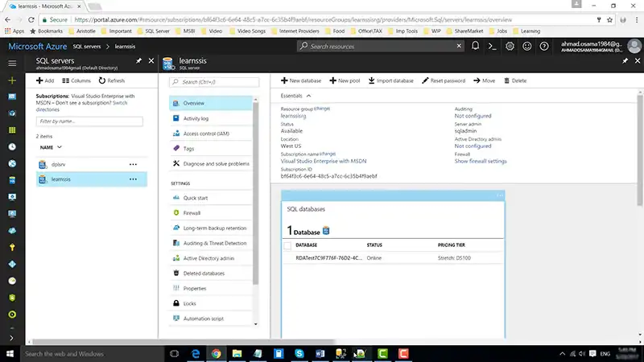Open more options for learnssis server
This screenshot has height=362, width=644.
click(x=133, y=179)
